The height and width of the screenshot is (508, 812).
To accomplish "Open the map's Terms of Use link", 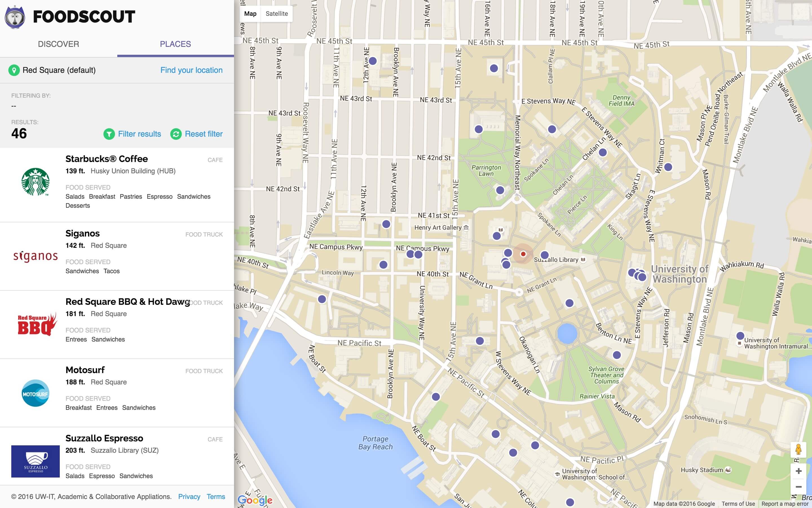I will [738, 504].
